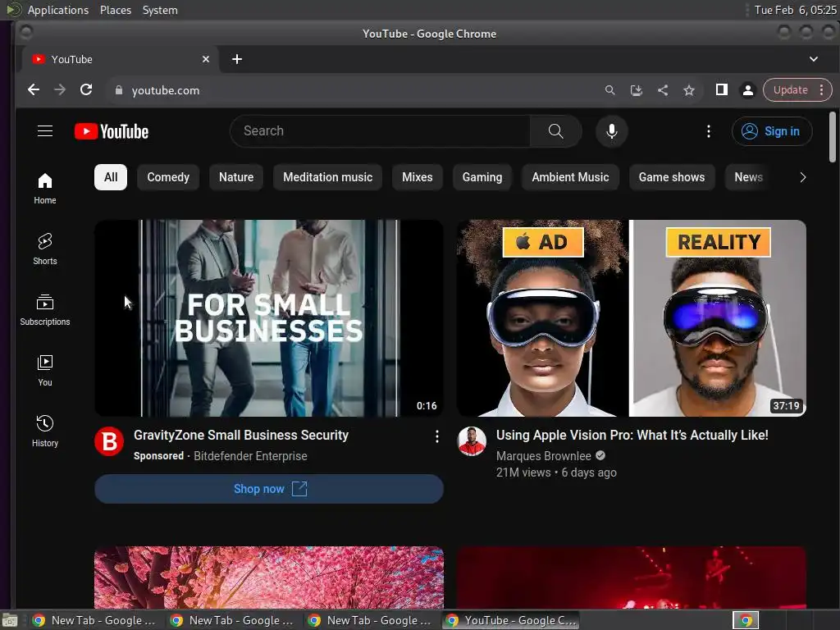Open the red concert stage thumbnail

click(x=632, y=577)
